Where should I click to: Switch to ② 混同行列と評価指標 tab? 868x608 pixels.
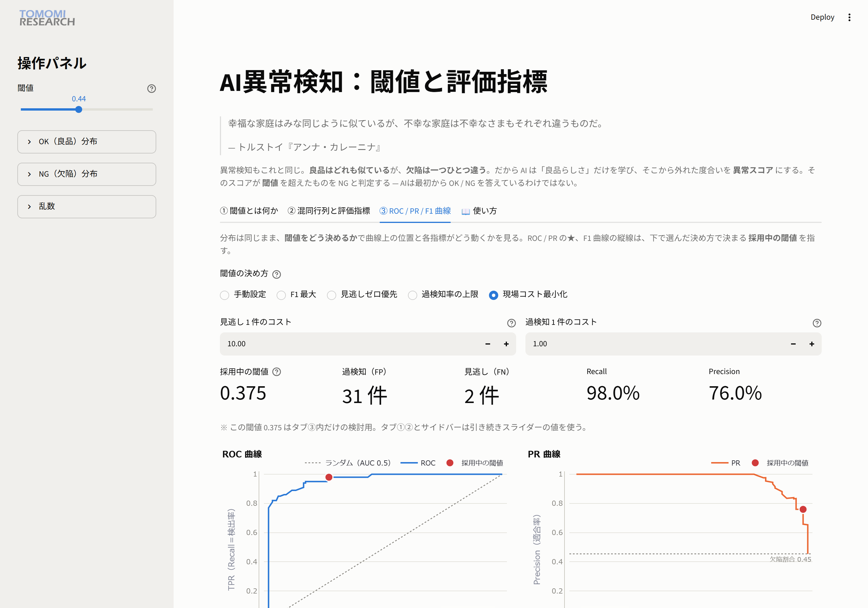coord(329,211)
